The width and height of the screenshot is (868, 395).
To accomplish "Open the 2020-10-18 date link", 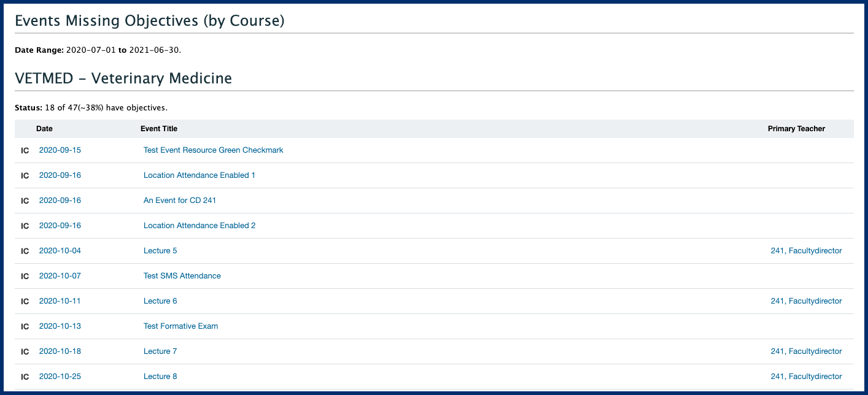I will 60,351.
